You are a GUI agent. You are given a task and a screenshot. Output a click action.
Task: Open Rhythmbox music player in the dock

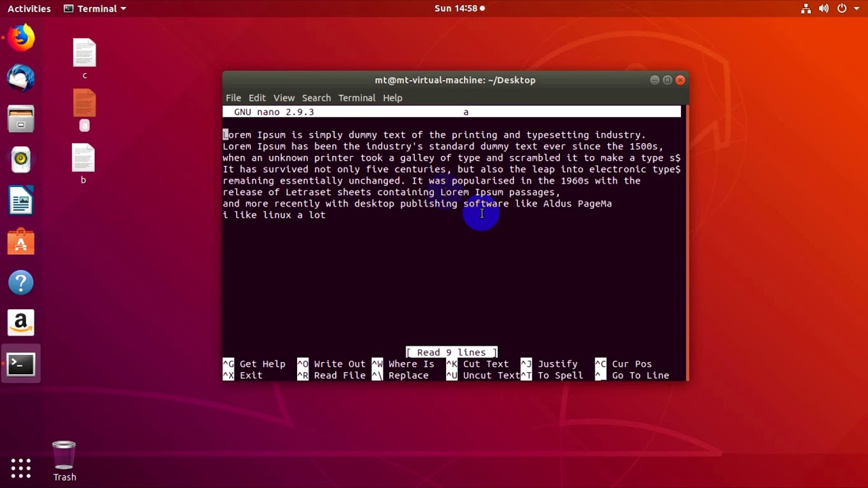click(21, 160)
